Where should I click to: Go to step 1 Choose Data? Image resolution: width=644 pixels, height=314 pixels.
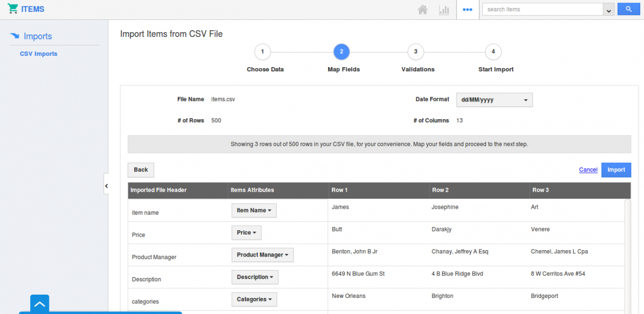(262, 52)
